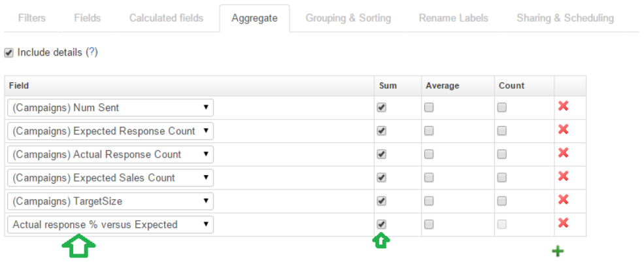This screenshot has height=262, width=644.
Task: Toggle Sum checkbox for Num Sent
Action: (382, 108)
